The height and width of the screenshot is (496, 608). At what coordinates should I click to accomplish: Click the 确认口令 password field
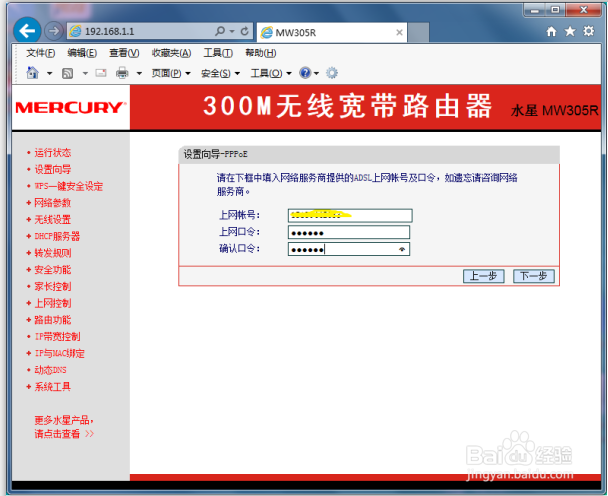[x=349, y=249]
